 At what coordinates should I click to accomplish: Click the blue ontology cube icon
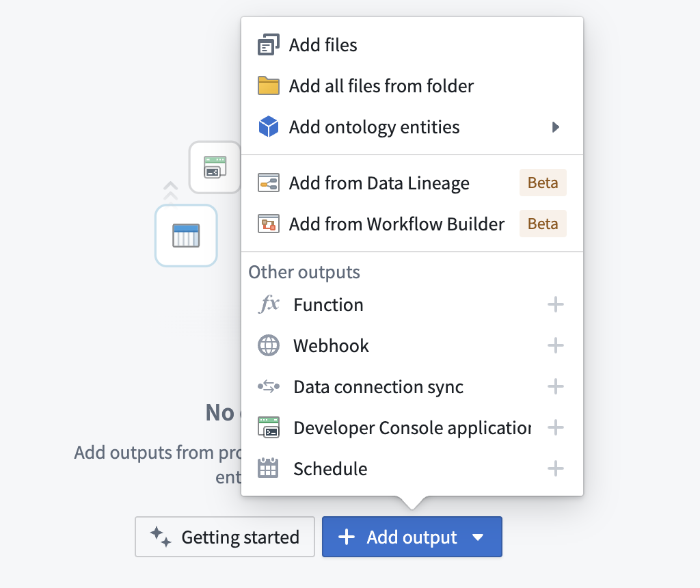click(x=269, y=126)
